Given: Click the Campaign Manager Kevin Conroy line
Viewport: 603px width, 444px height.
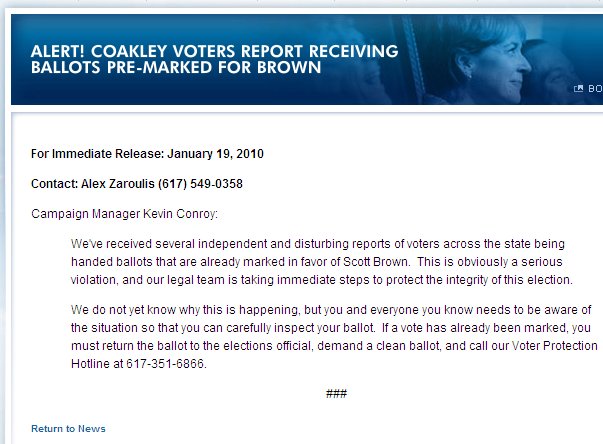Looking at the screenshot, I should [124, 214].
